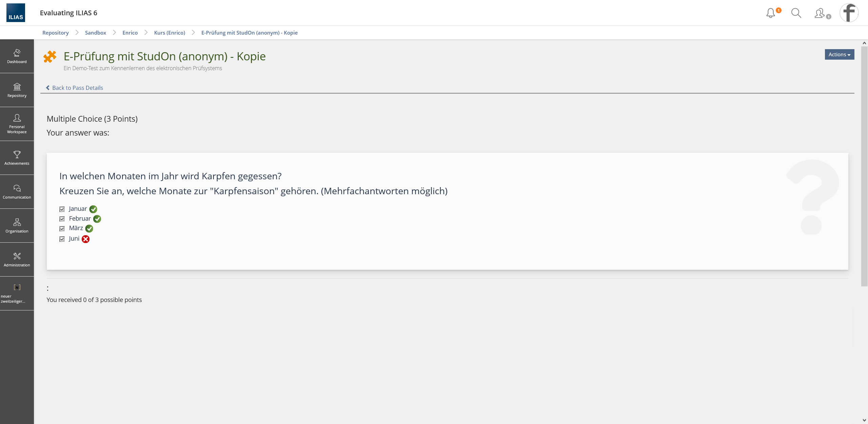Toggle the Februar checkbox
This screenshot has height=424, width=868.
62,219
